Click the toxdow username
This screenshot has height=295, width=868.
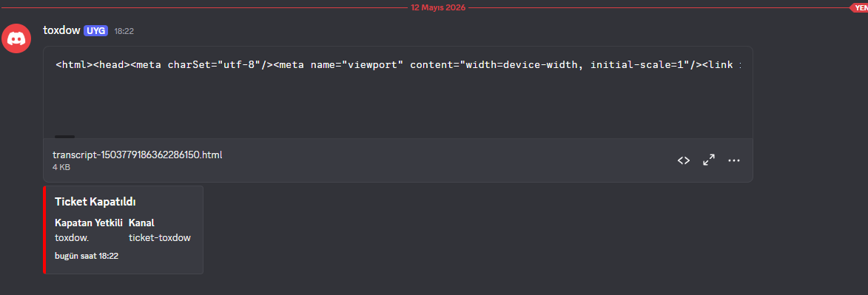(62, 30)
